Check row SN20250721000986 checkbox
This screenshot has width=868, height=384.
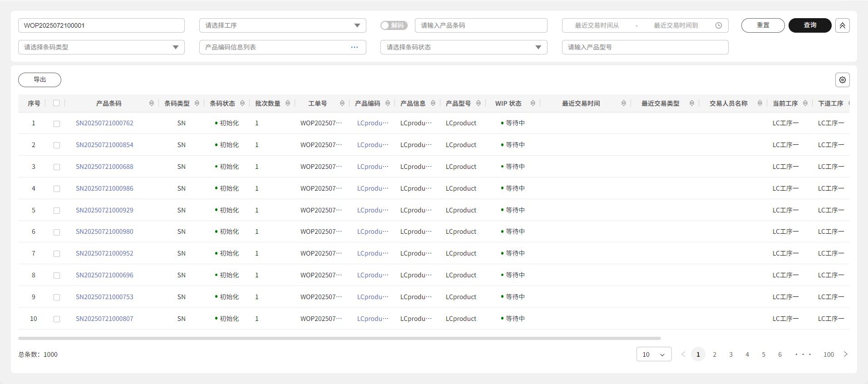[57, 189]
